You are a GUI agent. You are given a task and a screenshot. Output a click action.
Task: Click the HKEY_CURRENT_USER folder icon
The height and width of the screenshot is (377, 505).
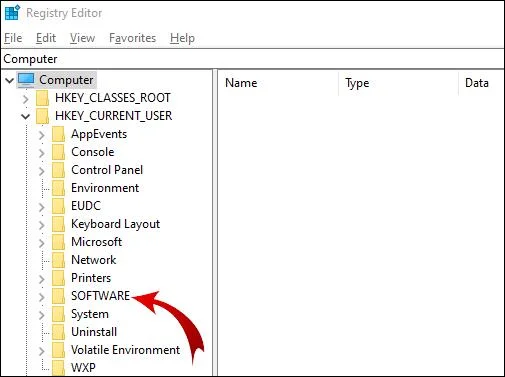pos(43,116)
